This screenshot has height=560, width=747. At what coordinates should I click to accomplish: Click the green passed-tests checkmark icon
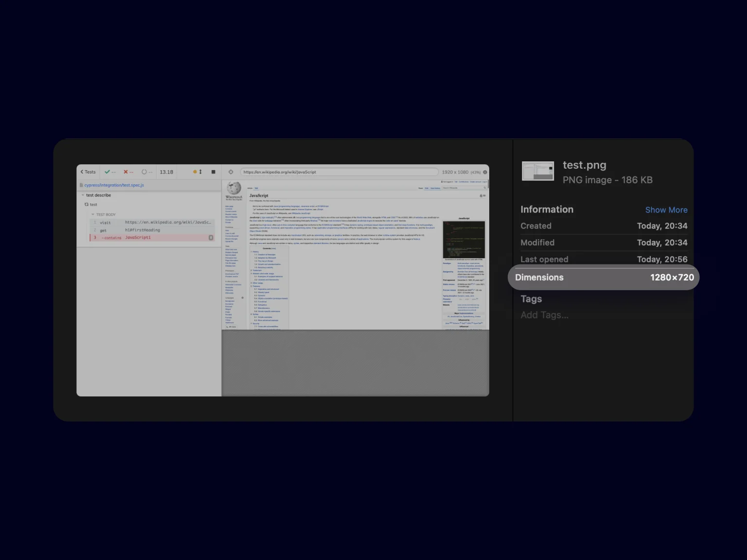pyautogui.click(x=107, y=172)
